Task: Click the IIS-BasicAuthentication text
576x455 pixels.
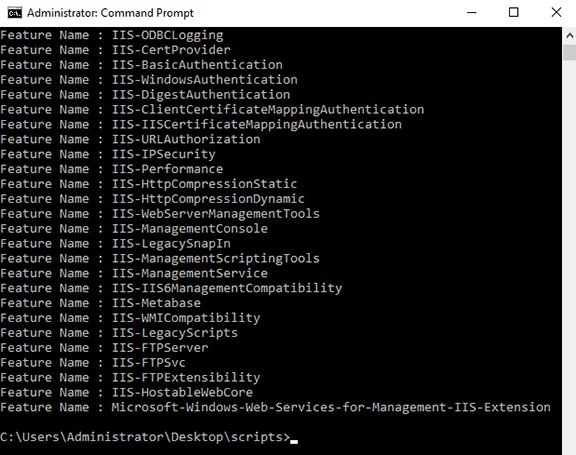Action: [x=197, y=65]
